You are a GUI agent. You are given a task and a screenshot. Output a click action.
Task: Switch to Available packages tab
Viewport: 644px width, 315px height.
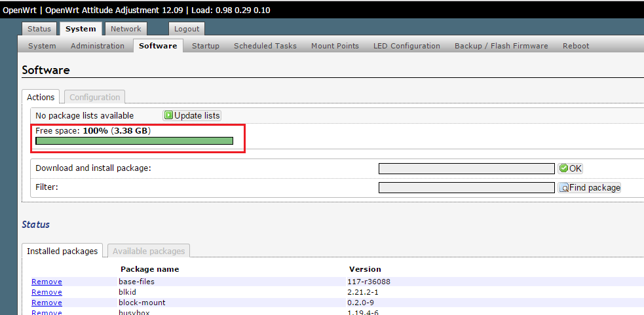point(149,251)
